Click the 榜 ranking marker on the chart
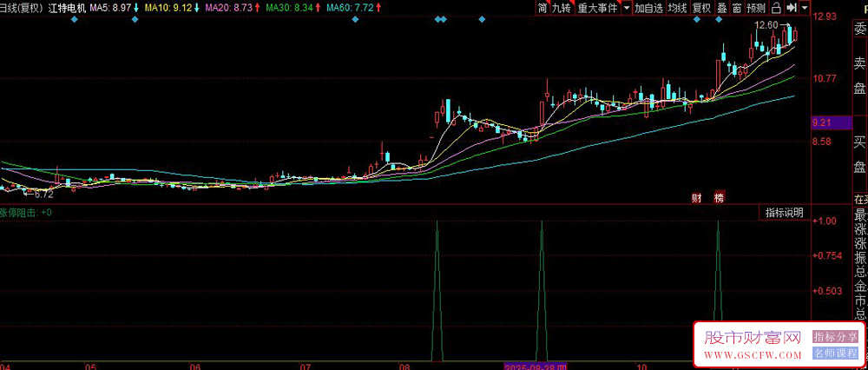The height and width of the screenshot is (370, 868). coord(719,198)
